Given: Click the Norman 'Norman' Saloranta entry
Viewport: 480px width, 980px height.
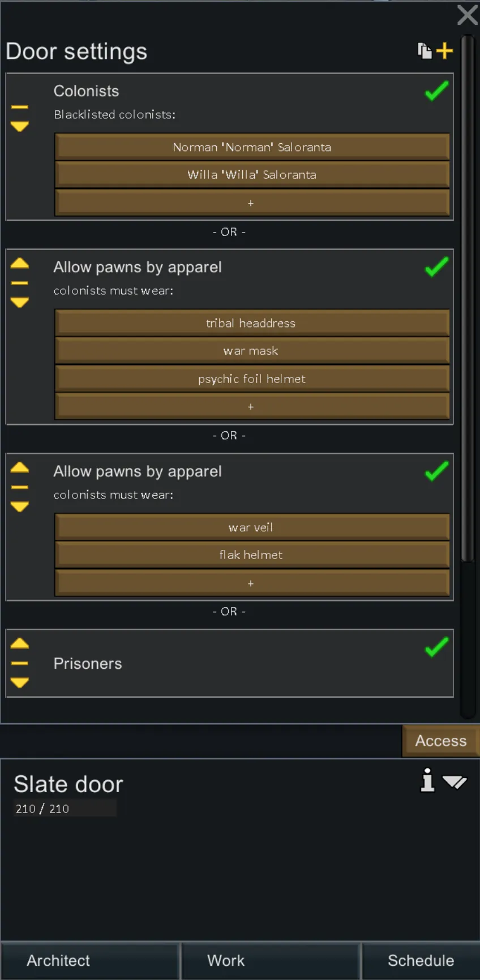Looking at the screenshot, I should 252,147.
